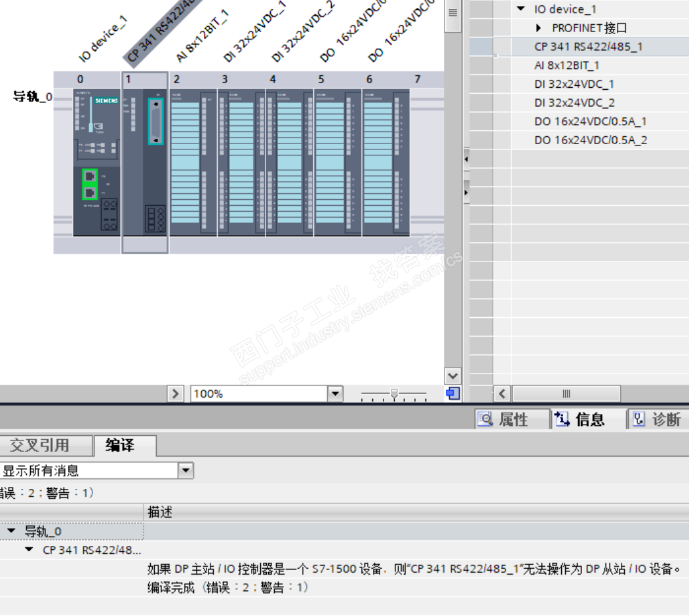The width and height of the screenshot is (689, 616).
Task: Click the rotated CP 341 RS422 module label
Action: pos(162,33)
